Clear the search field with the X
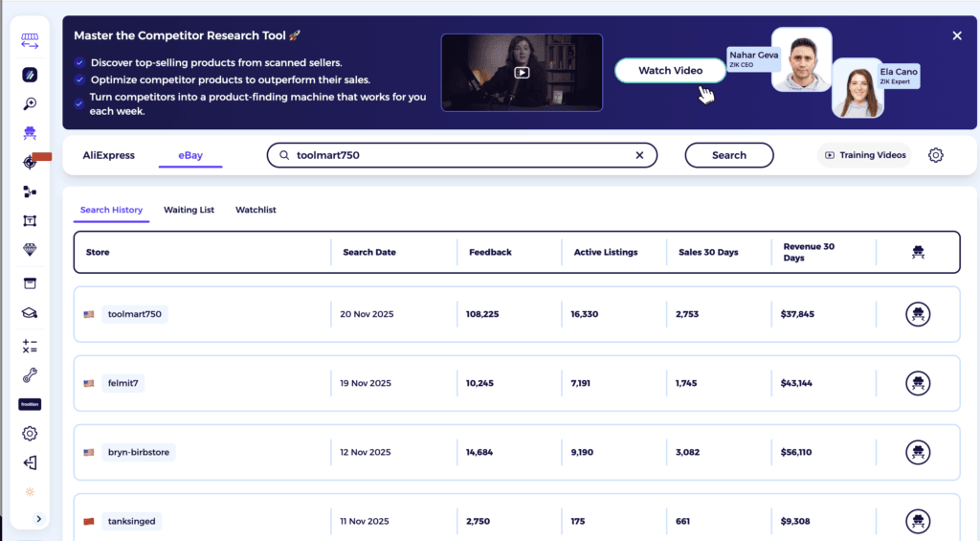This screenshot has height=541, width=980. pyautogui.click(x=639, y=155)
